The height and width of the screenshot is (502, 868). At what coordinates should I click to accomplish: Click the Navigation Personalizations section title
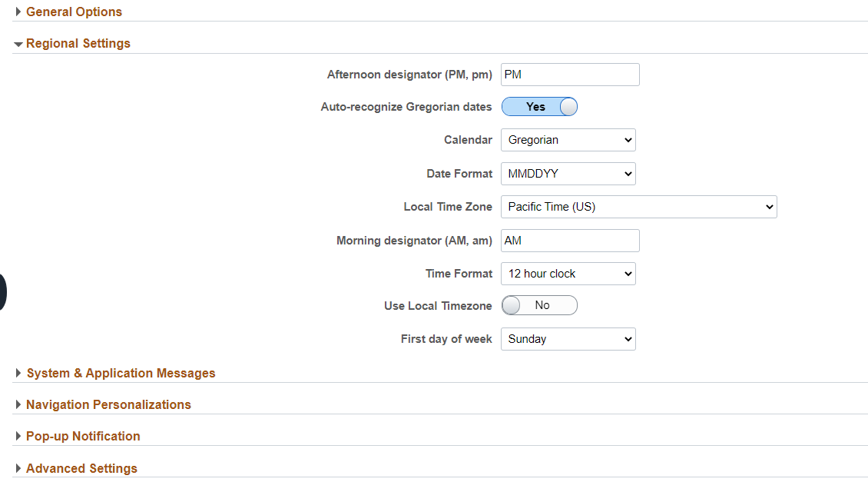click(108, 404)
